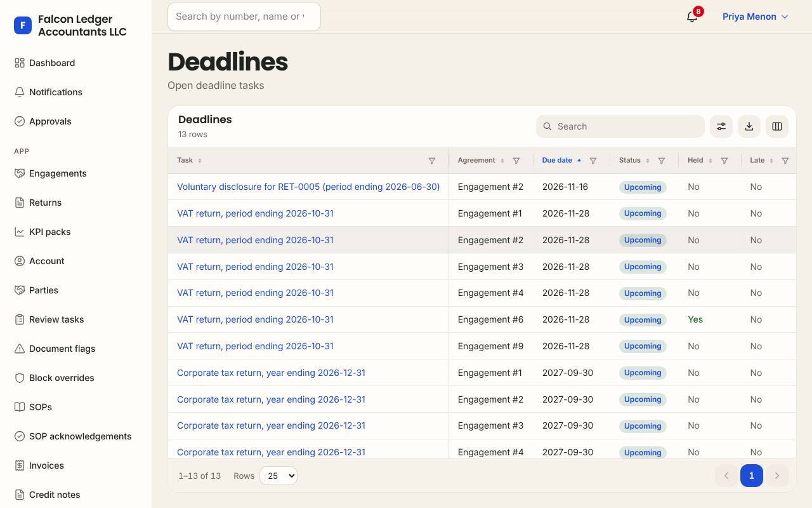This screenshot has height=508, width=812.
Task: Sort by Status column arrows
Action: 648,161
